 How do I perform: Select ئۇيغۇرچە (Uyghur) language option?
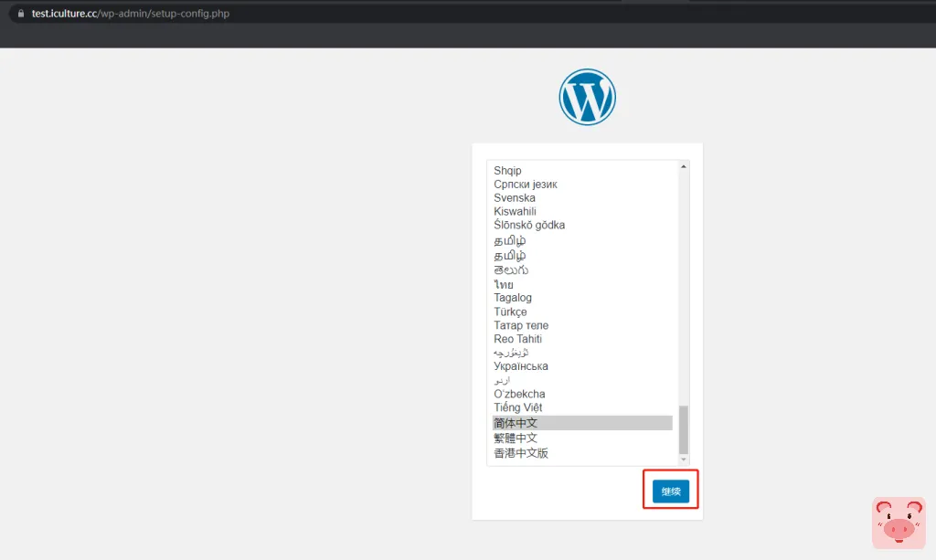(x=582, y=353)
